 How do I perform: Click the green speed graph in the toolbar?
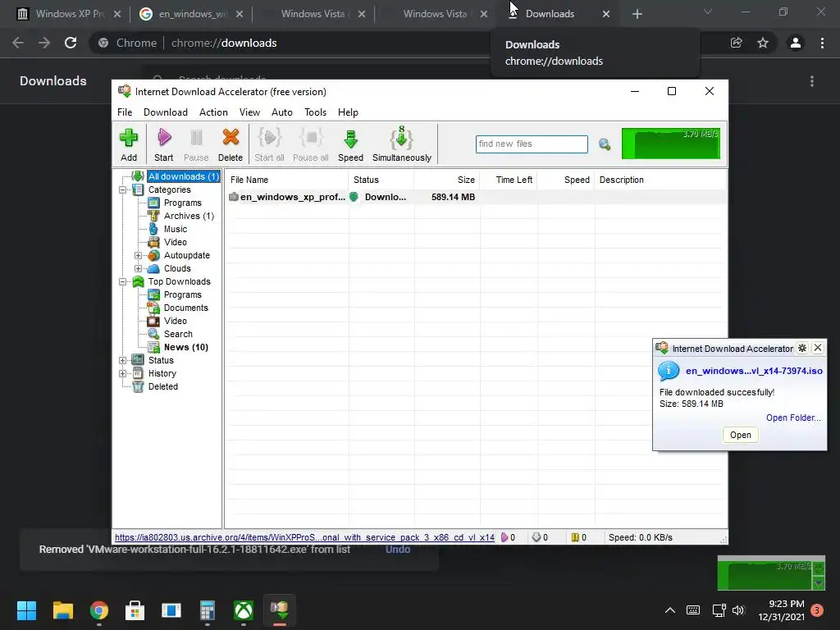click(671, 144)
